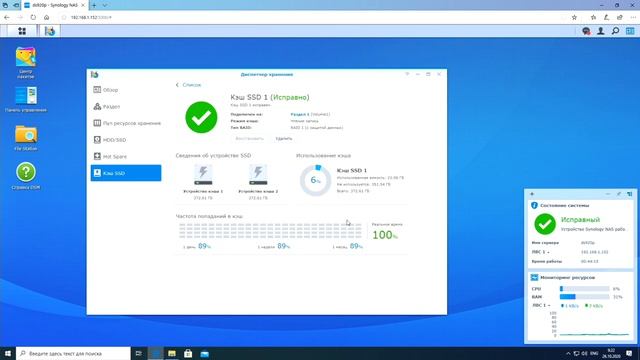
Task: Reload the browser page
Action: pos(33,18)
